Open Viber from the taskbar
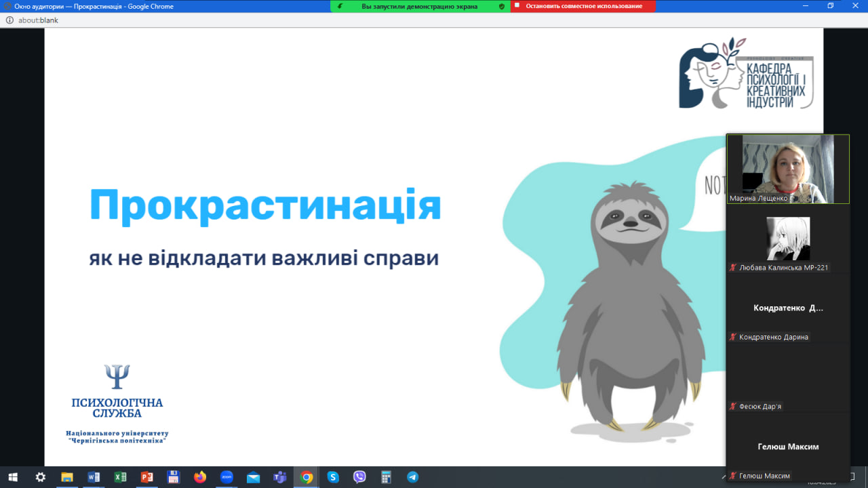This screenshot has height=488, width=868. [359, 477]
